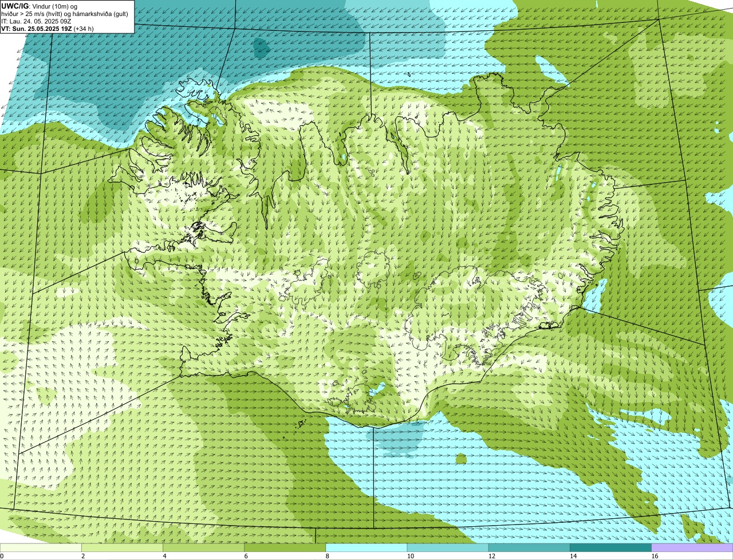733x560 pixels.
Task: Click the initial time 'IT: Lau. 24. 05. 2025 09Z'
Action: (36, 21)
